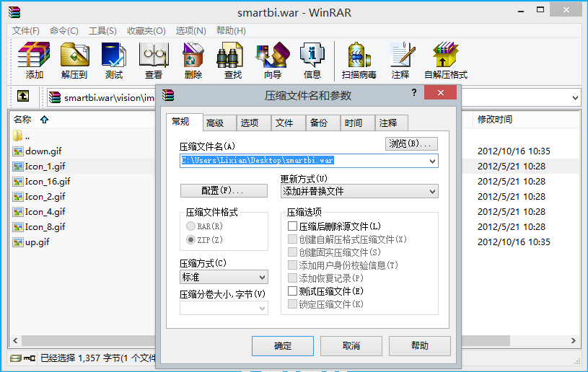Select the Icon_8.gif file icon

pyautogui.click(x=17, y=227)
